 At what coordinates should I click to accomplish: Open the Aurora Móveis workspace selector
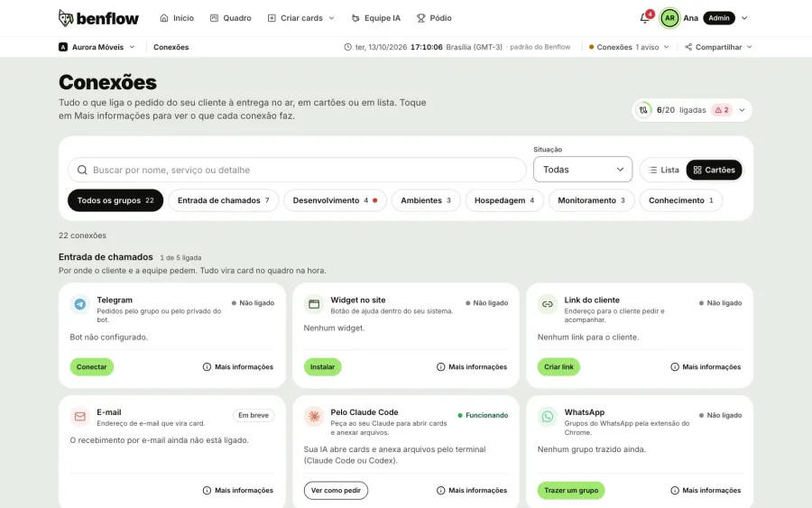97,47
